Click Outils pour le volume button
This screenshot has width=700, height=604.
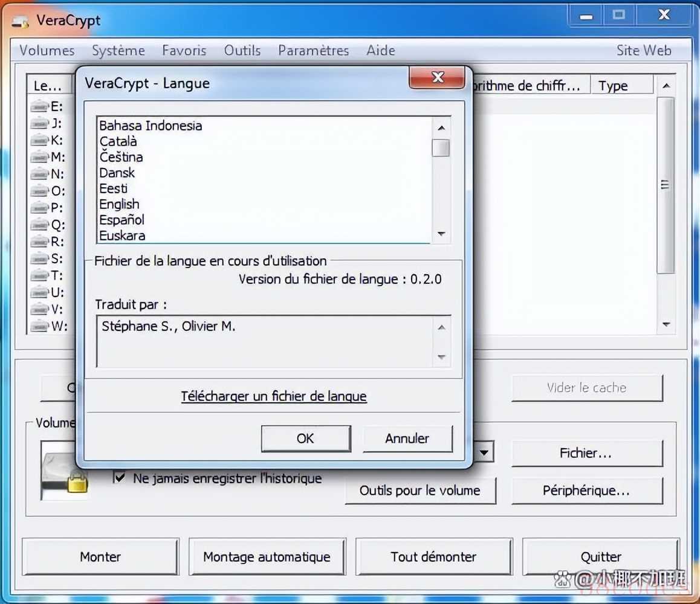[x=420, y=490]
